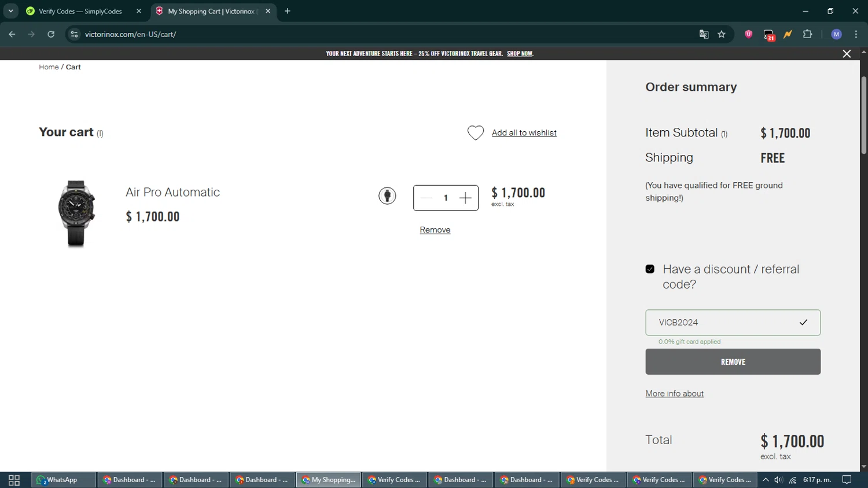This screenshot has width=868, height=488.
Task: Open the Extensions puzzle icon
Action: [x=808, y=34]
